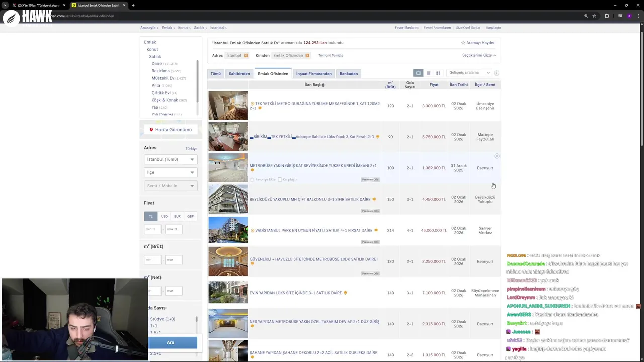Select TL currency toggle
The width and height of the screenshot is (644, 362).
coord(150,216)
